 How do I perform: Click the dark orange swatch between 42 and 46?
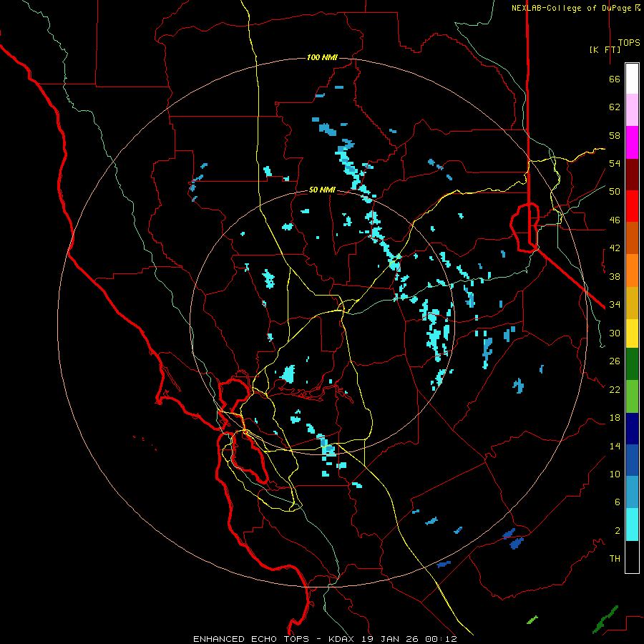[x=632, y=238]
